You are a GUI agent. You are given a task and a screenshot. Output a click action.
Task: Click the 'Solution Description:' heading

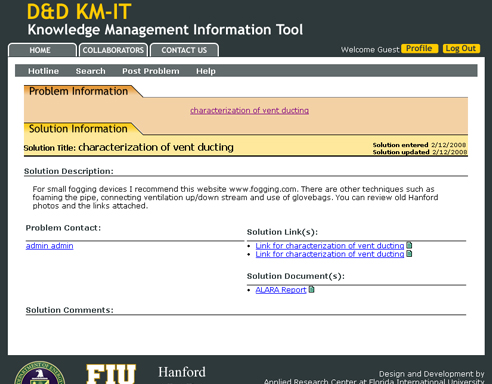click(69, 171)
